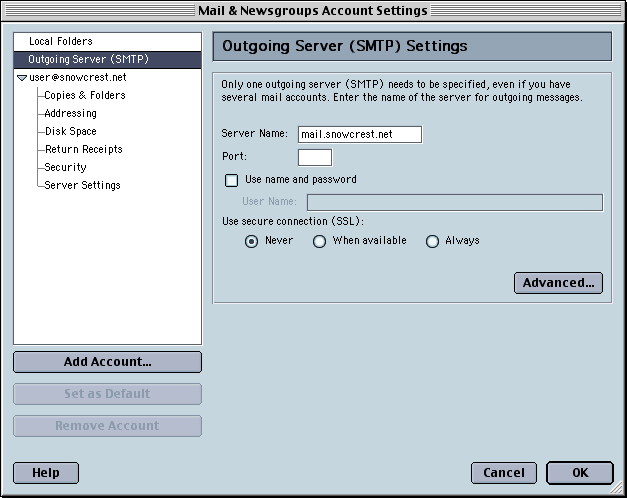Click the Server Name text field
This screenshot has width=627, height=498.
[x=359, y=135]
